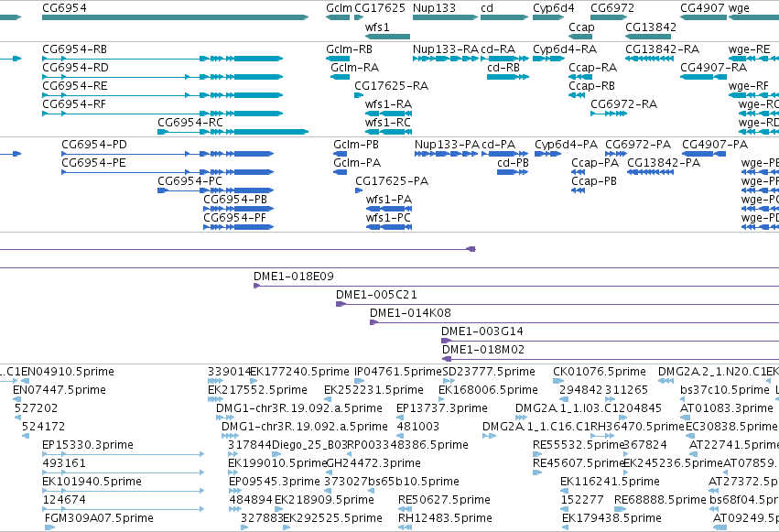Image resolution: width=779 pixels, height=532 pixels.
Task: Select EST CK01076.5prime
Action: click(x=600, y=372)
